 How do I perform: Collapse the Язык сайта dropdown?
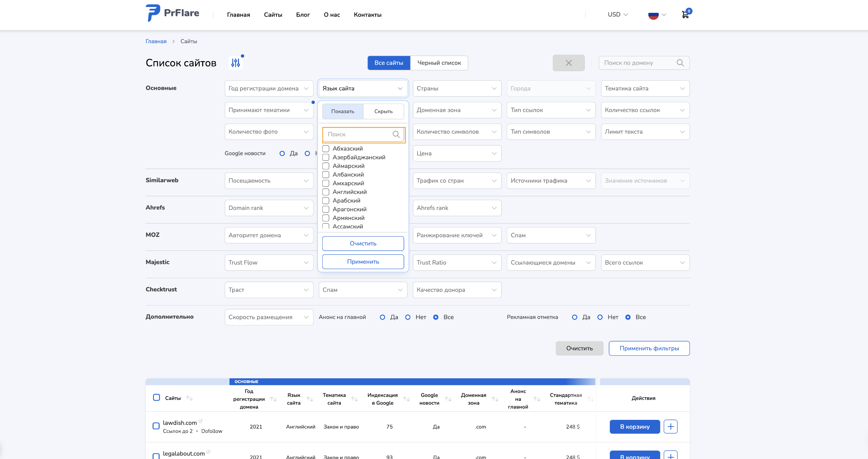point(363,88)
